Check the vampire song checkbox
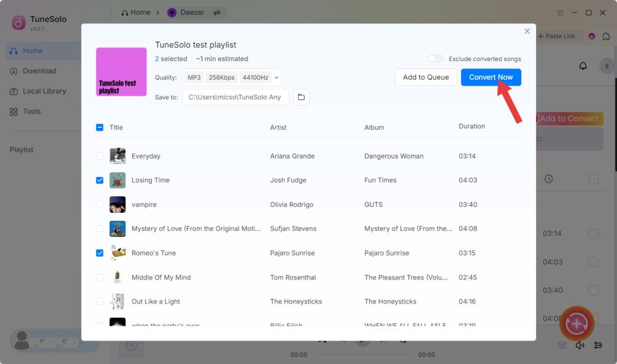The height and width of the screenshot is (364, 617). tap(99, 205)
